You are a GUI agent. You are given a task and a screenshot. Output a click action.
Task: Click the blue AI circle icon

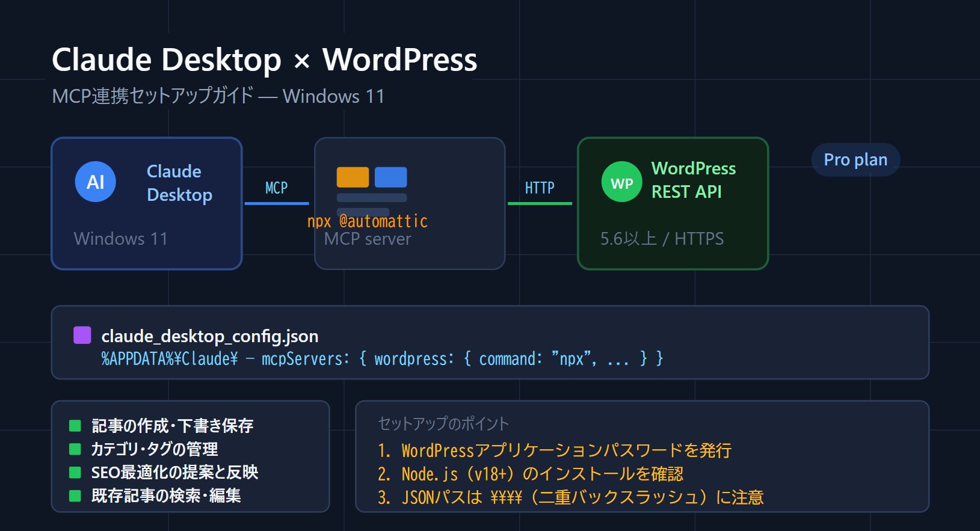pos(95,182)
